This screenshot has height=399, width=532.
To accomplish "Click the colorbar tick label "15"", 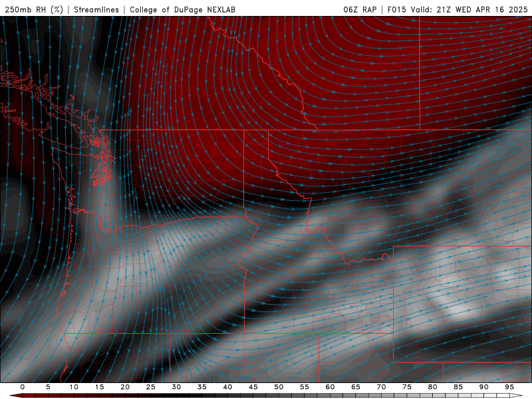I will point(99,387).
